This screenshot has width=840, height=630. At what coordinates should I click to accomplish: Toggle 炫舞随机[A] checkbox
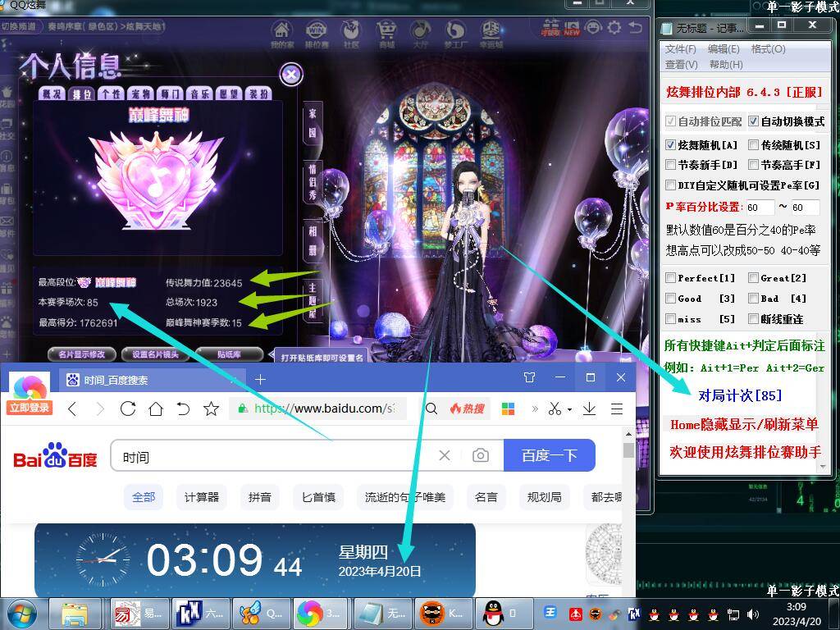pyautogui.click(x=670, y=144)
